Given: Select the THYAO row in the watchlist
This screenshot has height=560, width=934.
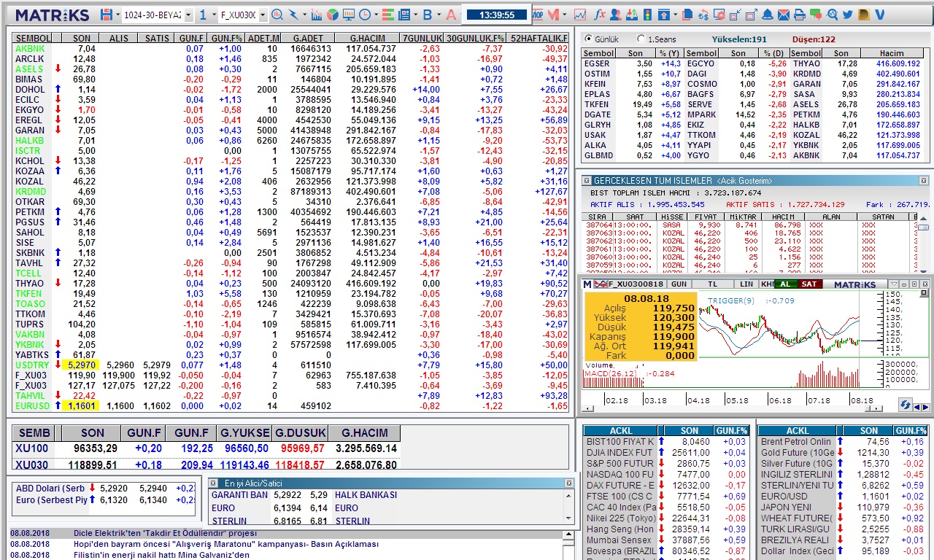Looking at the screenshot, I should tap(290, 283).
